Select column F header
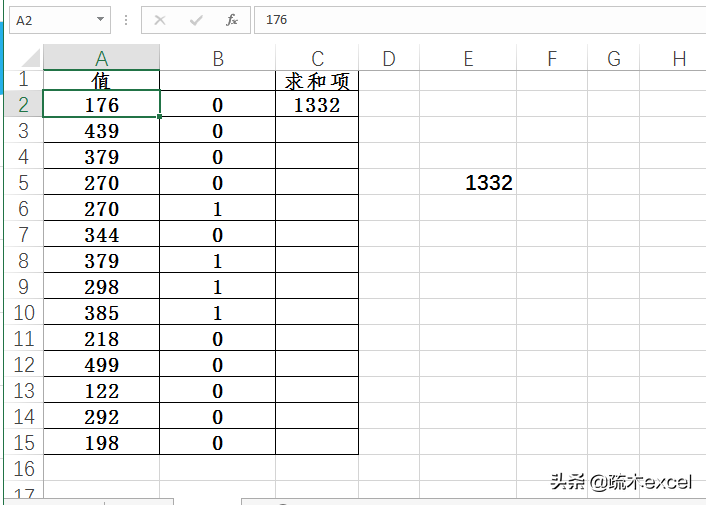Viewport: 706px width, 505px height. tap(552, 58)
